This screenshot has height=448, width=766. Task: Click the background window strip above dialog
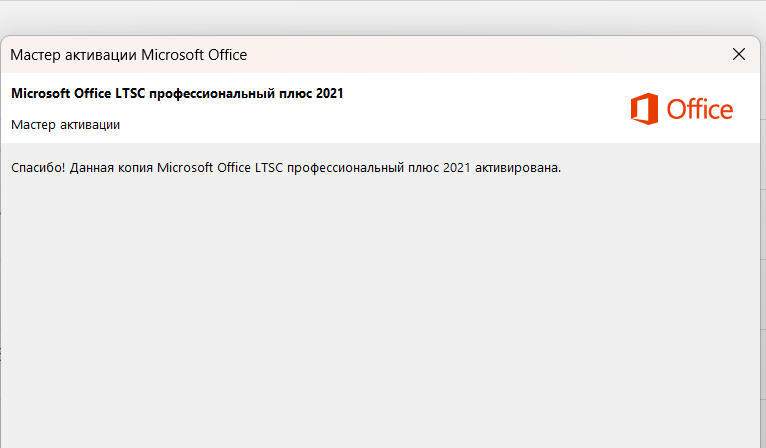[380, 16]
